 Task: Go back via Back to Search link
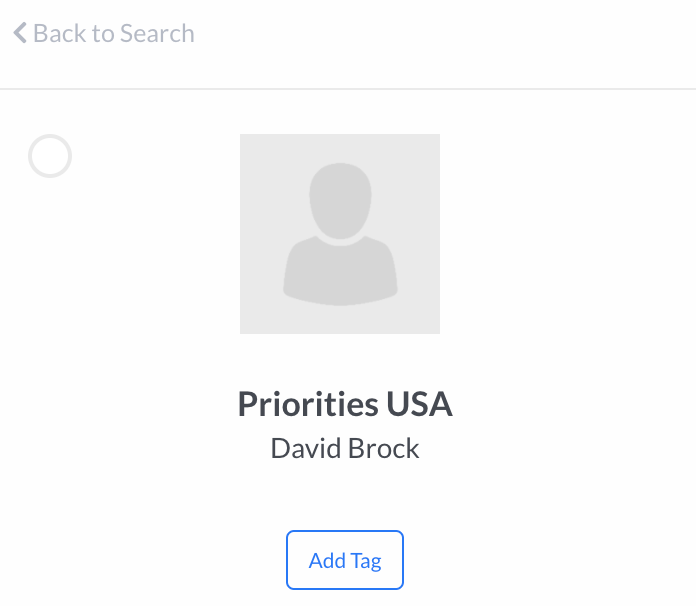pos(104,33)
